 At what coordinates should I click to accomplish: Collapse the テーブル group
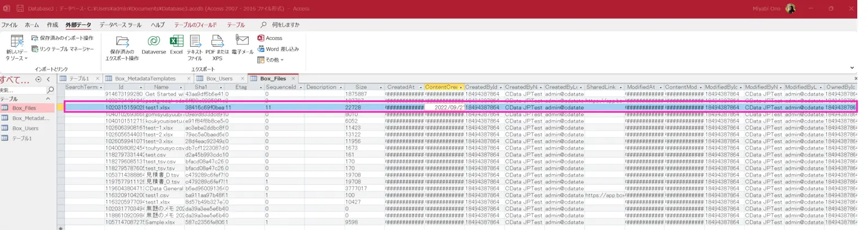[x=49, y=99]
